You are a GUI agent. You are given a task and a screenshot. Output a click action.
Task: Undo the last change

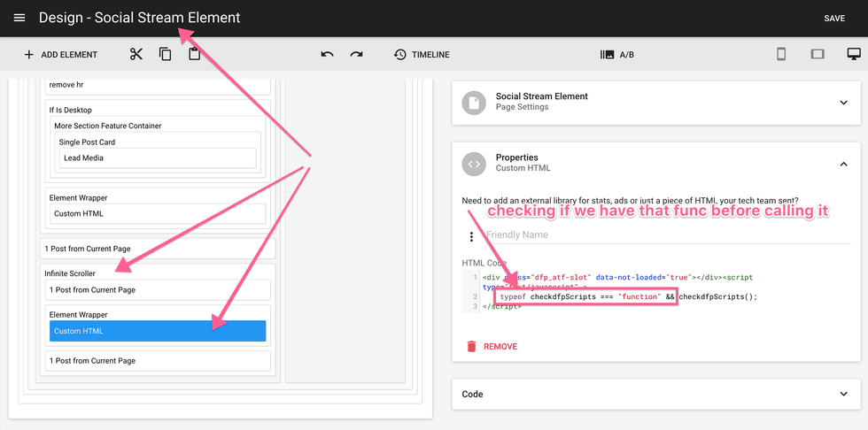[328, 54]
